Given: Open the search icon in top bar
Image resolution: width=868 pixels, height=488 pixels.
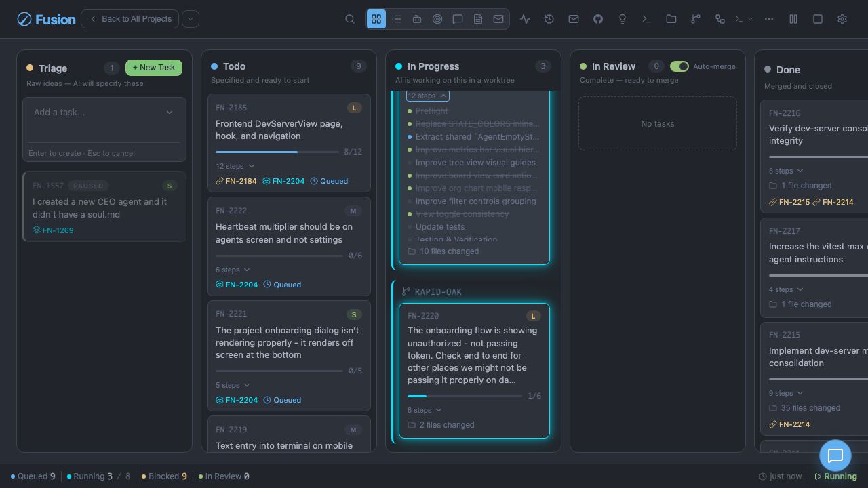Looking at the screenshot, I should point(350,19).
